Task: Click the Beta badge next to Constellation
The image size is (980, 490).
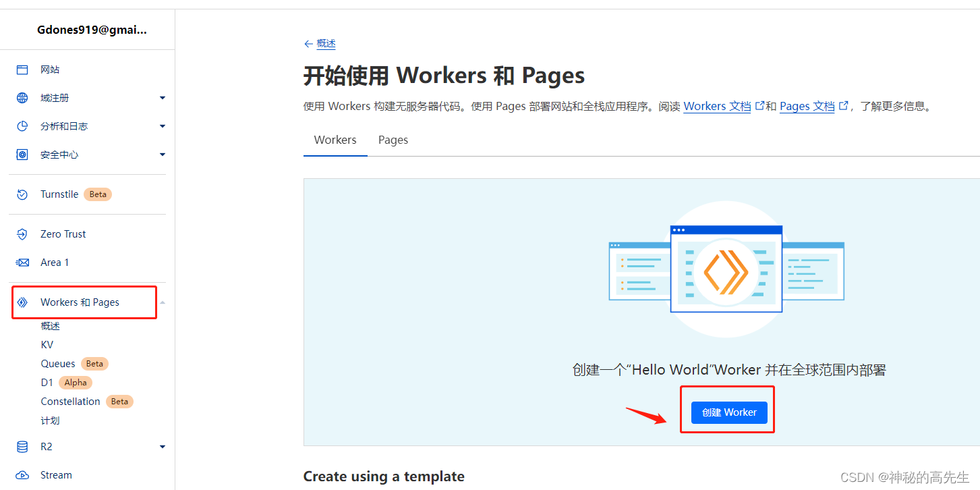Action: [119, 402]
